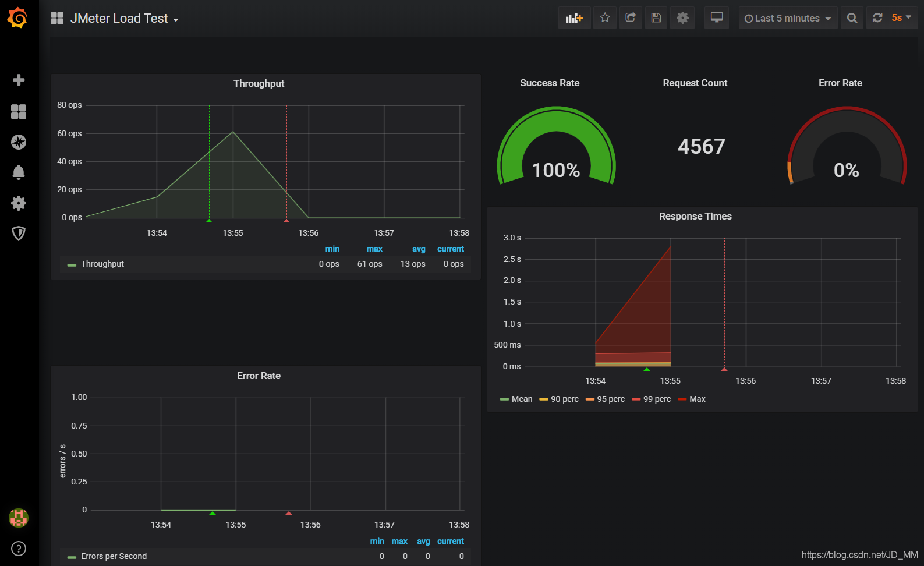The image size is (924, 566).
Task: Open the upper-right Error Rate gauge title menu
Action: click(x=840, y=83)
